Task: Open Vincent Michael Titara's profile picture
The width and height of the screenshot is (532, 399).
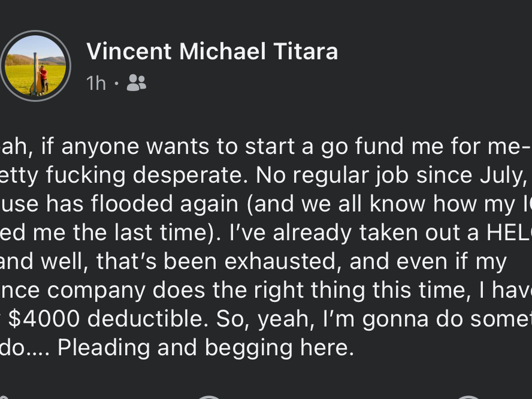Action: coord(35,66)
